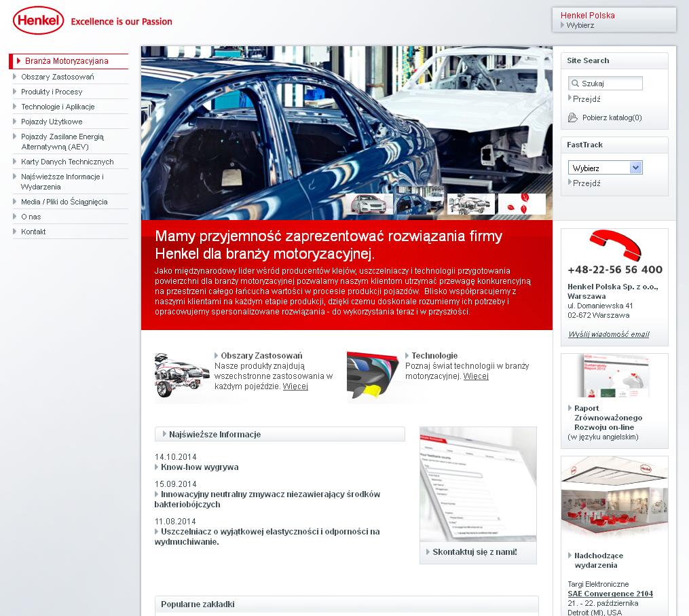Click Pobierz katalog(0) link
Image resolution: width=689 pixels, height=616 pixels.
(612, 117)
